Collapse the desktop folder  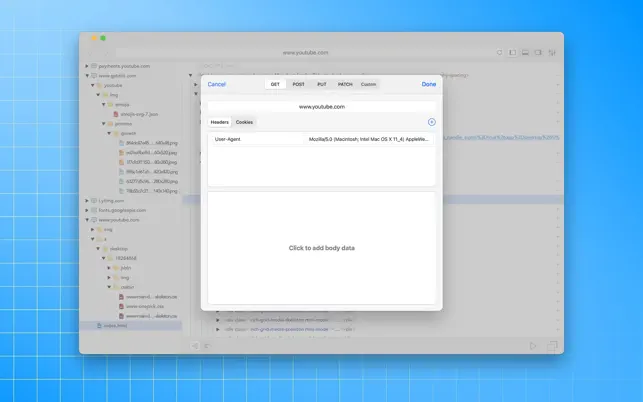[98, 249]
